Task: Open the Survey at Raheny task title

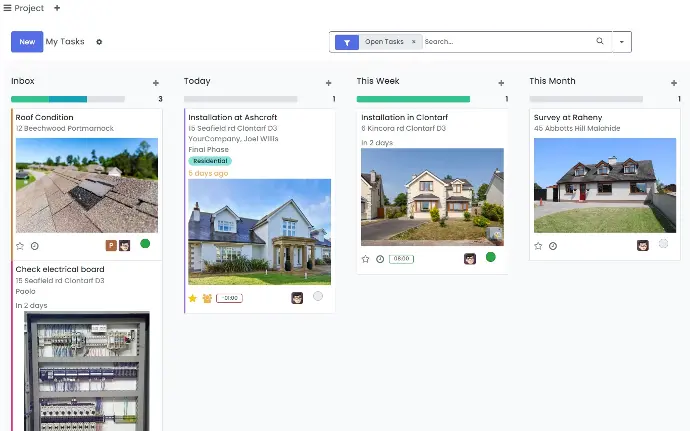Action: tap(568, 118)
